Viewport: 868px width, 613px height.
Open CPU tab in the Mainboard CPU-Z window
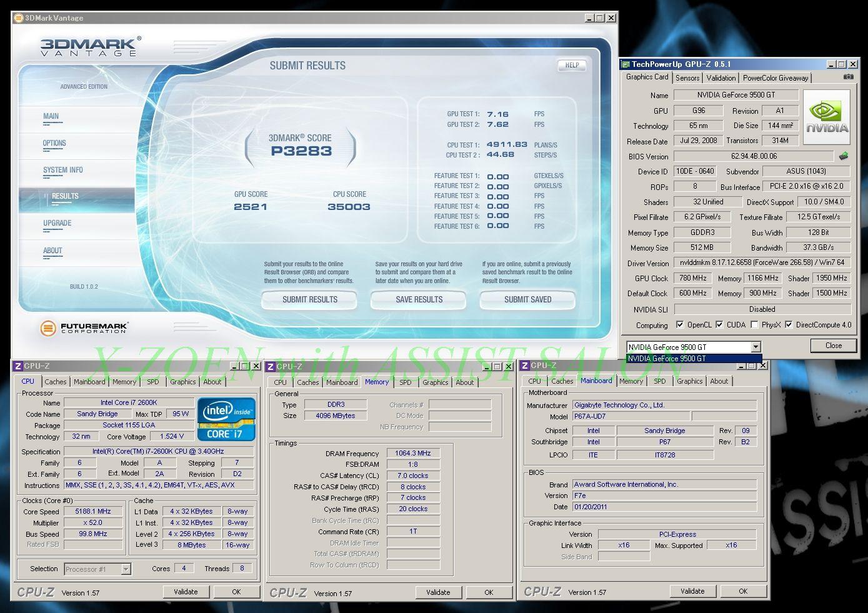[x=535, y=381]
